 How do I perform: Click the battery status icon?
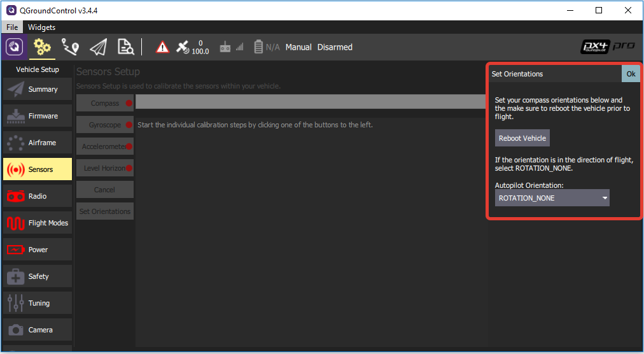click(258, 47)
